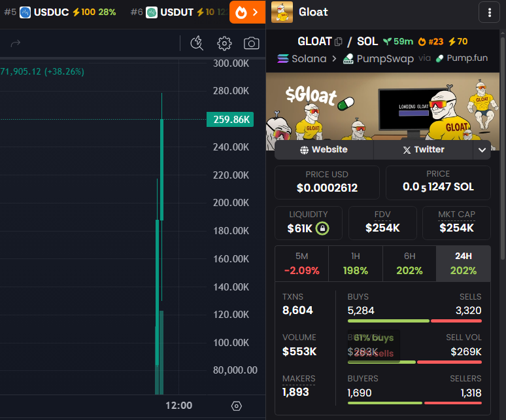The height and width of the screenshot is (420, 506).
Task: Click the 59m pair age indicator
Action: click(398, 42)
